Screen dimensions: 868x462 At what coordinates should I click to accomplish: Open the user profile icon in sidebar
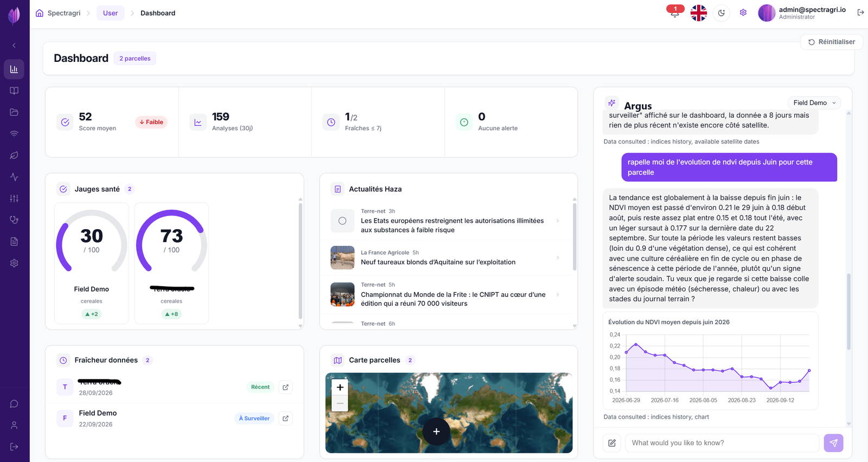pyautogui.click(x=14, y=425)
